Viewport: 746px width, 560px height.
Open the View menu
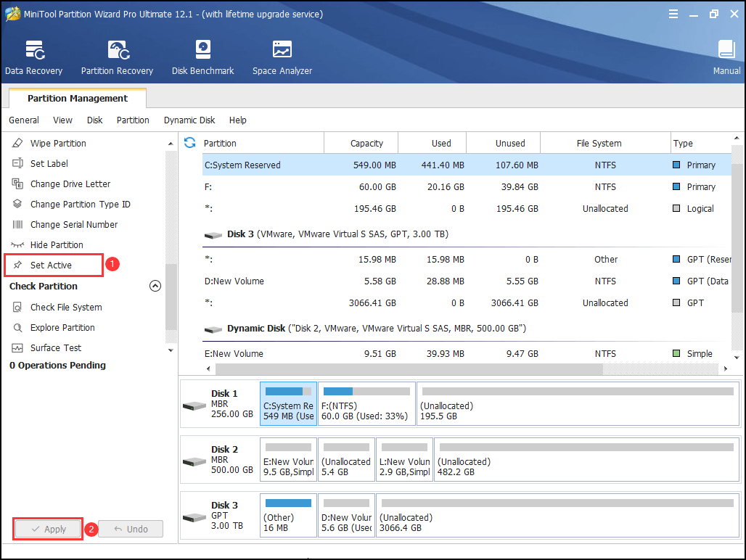click(62, 120)
